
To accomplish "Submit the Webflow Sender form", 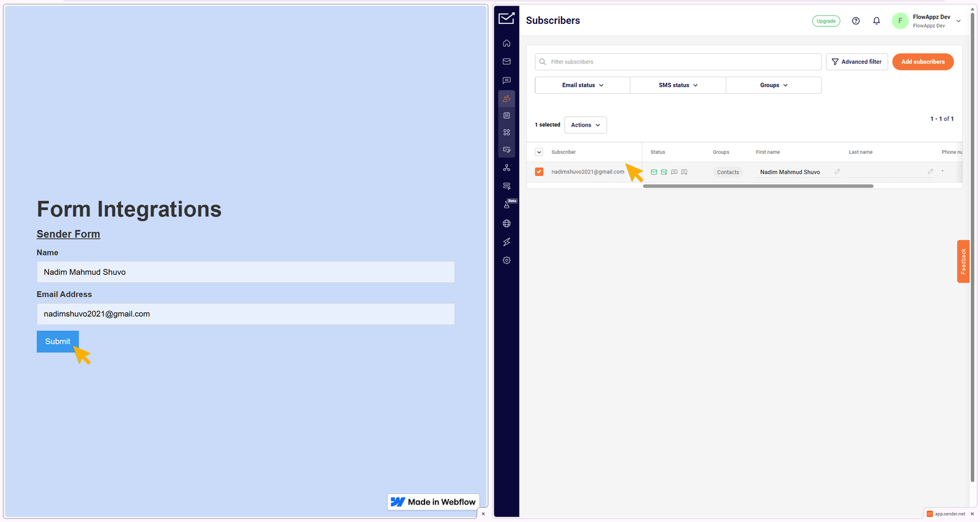I will click(58, 341).
